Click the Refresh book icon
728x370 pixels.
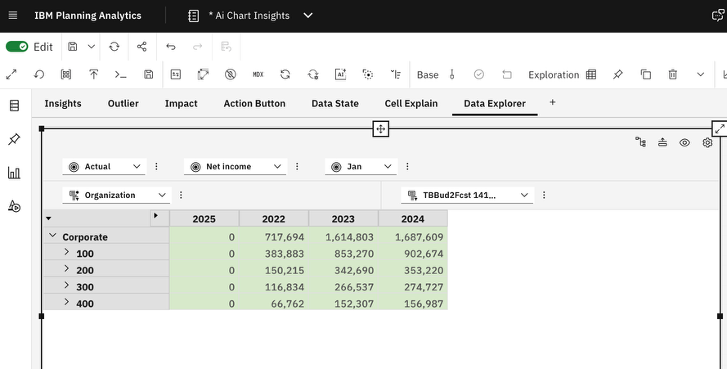pos(114,46)
